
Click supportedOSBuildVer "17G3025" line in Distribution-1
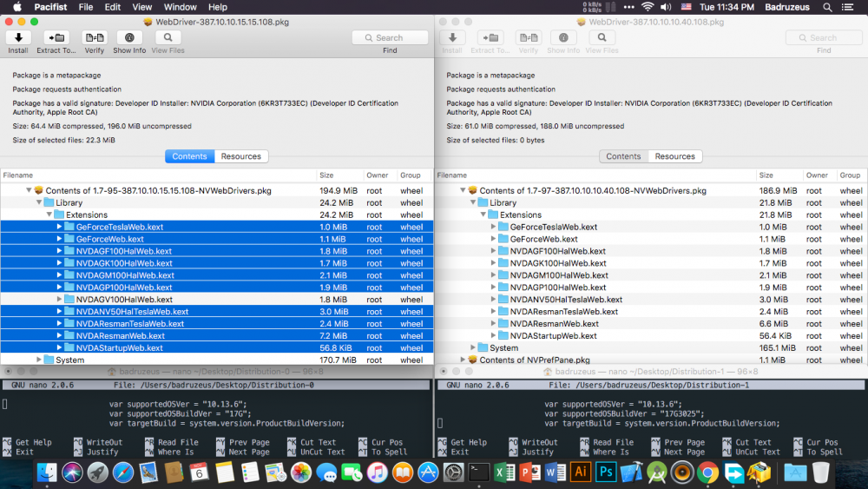pos(624,413)
